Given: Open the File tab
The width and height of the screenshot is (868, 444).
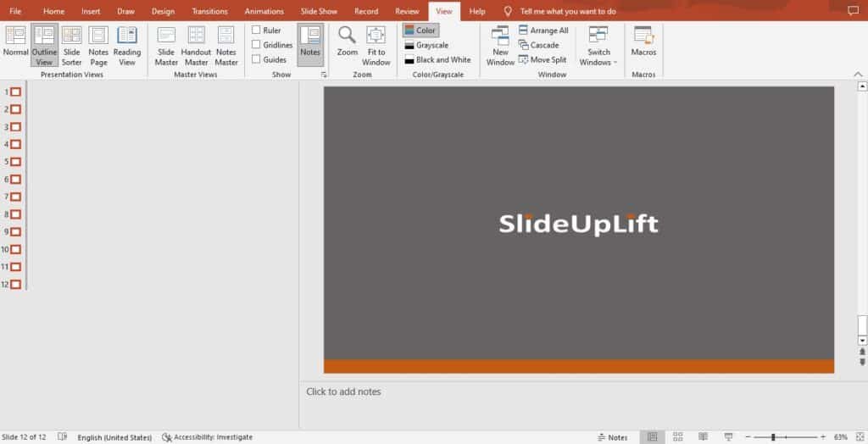Looking at the screenshot, I should click(15, 11).
